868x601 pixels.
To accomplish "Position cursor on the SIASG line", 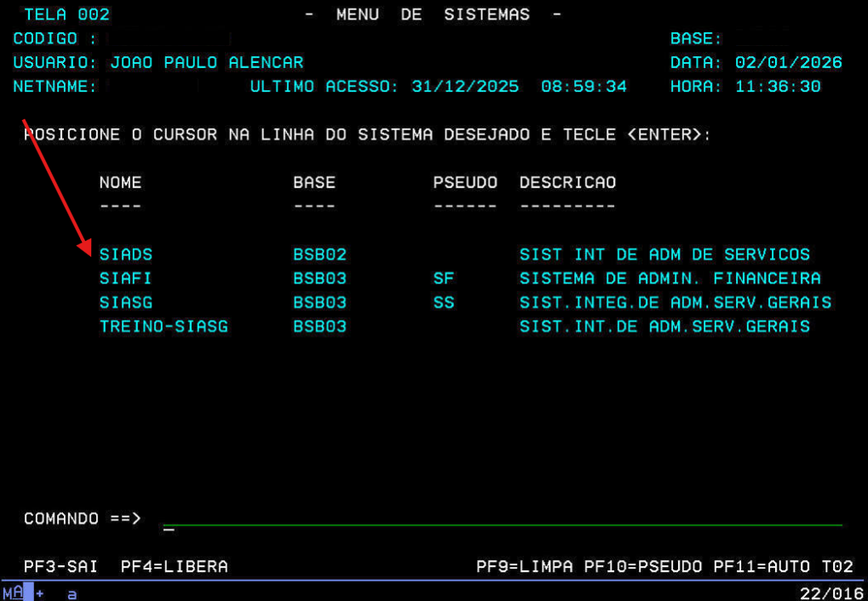I will [126, 302].
